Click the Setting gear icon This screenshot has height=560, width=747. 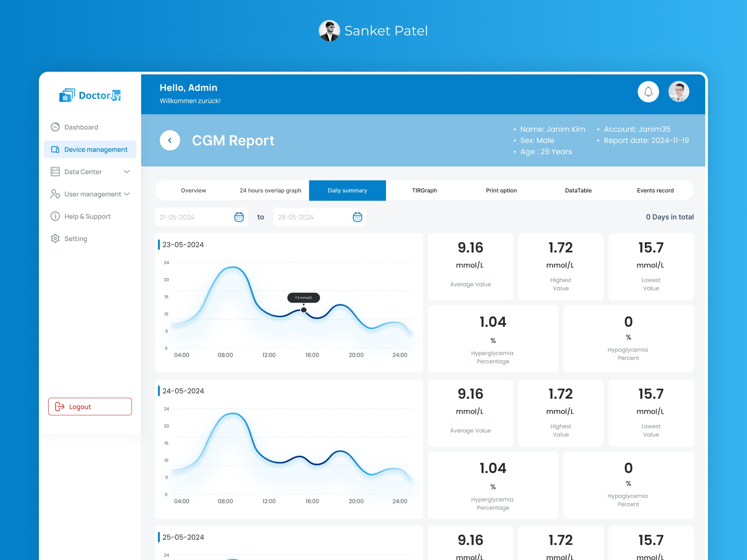pyautogui.click(x=55, y=238)
